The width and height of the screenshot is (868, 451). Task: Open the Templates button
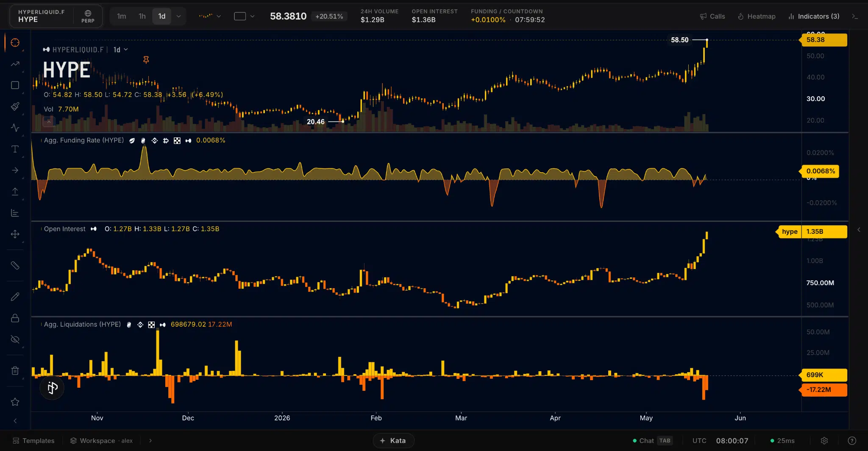pyautogui.click(x=34, y=441)
